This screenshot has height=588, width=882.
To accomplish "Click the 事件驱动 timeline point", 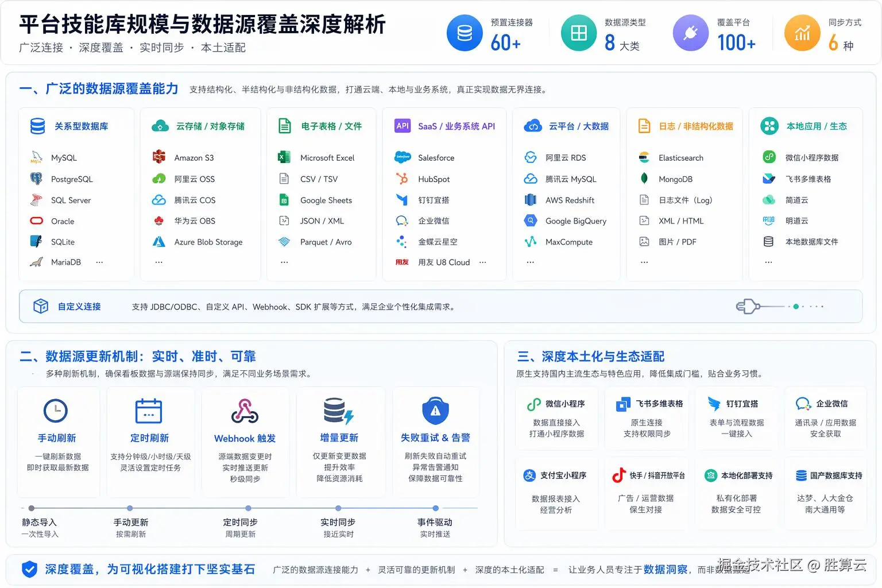I will (436, 508).
